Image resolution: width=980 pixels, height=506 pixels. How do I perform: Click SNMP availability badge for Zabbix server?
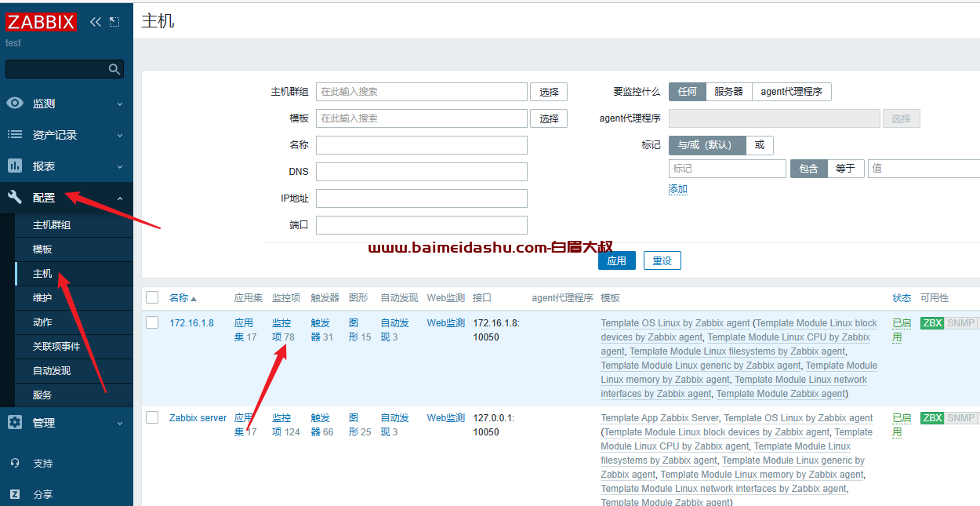(x=960, y=418)
